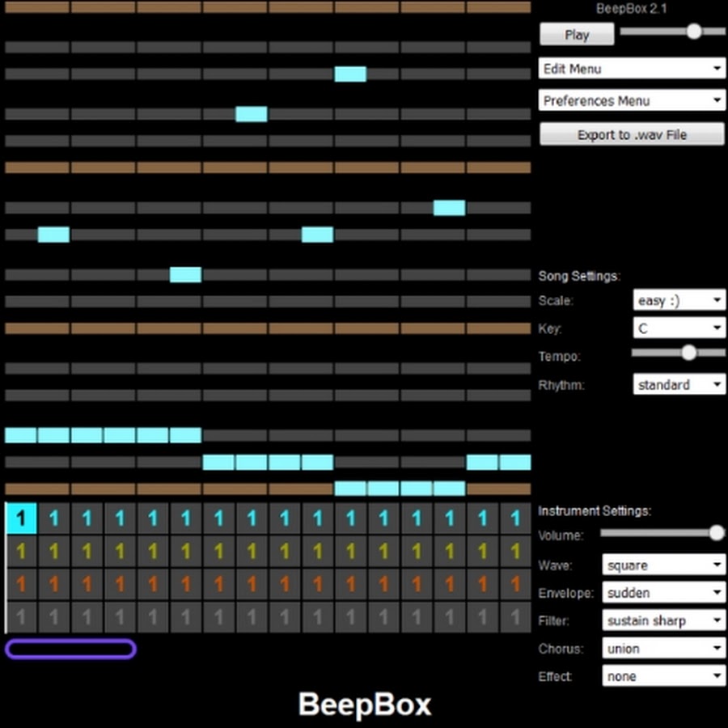
Task: Click the BeepBox 2.1 version label
Action: pyautogui.click(x=632, y=9)
